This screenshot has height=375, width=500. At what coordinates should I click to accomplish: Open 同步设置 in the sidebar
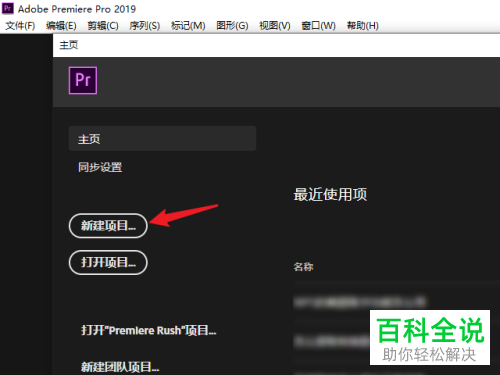pyautogui.click(x=100, y=167)
